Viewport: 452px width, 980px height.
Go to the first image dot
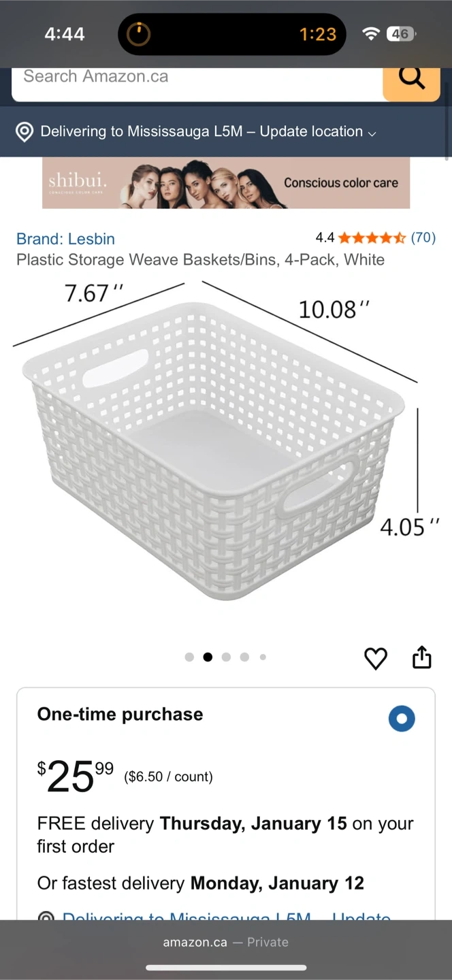click(189, 657)
